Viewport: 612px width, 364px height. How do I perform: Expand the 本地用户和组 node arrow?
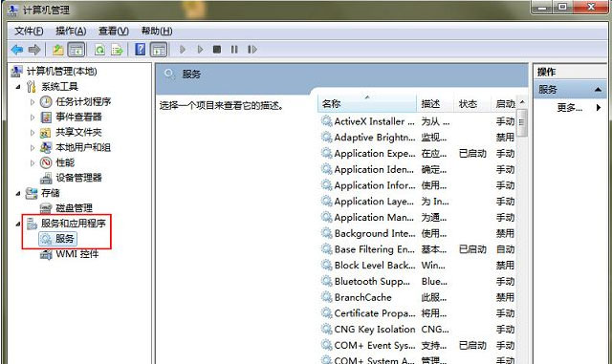pos(33,147)
